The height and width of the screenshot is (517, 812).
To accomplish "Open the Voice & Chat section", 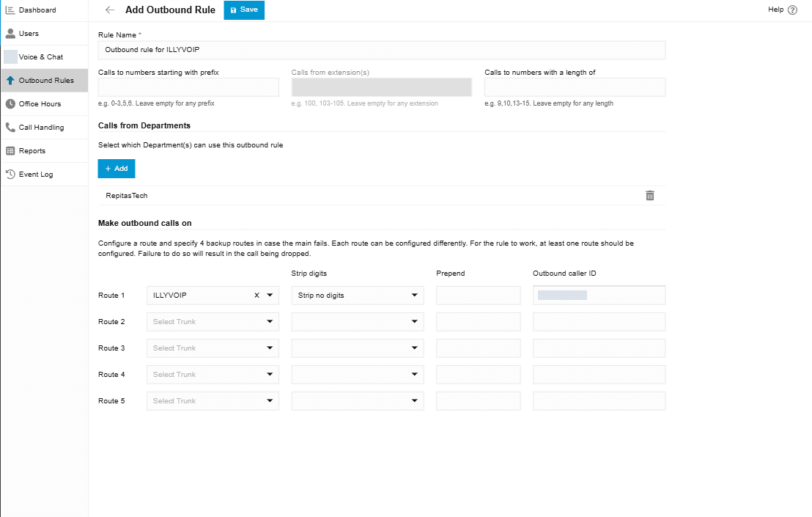I will click(44, 57).
